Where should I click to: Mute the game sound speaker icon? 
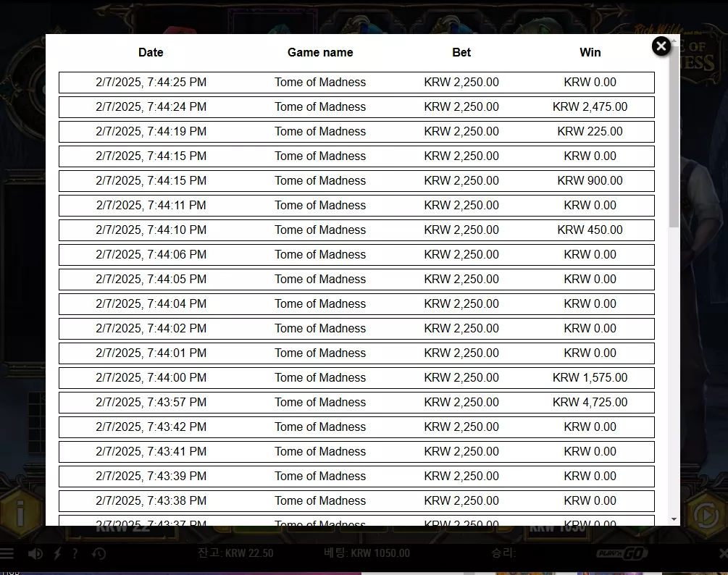(35, 553)
